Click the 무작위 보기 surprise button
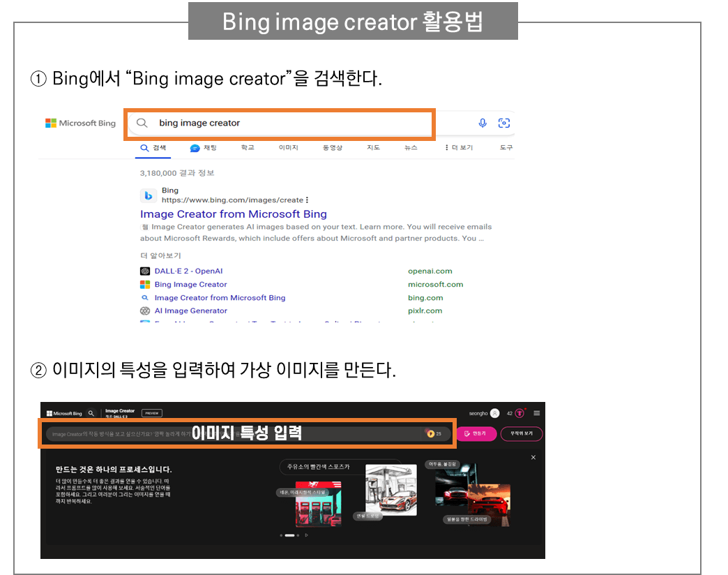This screenshot has height=575, width=728. pyautogui.click(x=522, y=434)
